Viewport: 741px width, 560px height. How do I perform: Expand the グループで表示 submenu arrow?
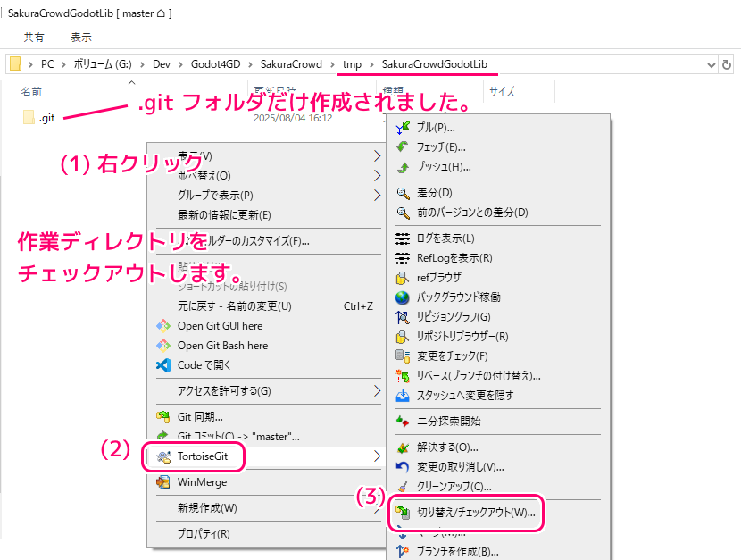pos(377,195)
